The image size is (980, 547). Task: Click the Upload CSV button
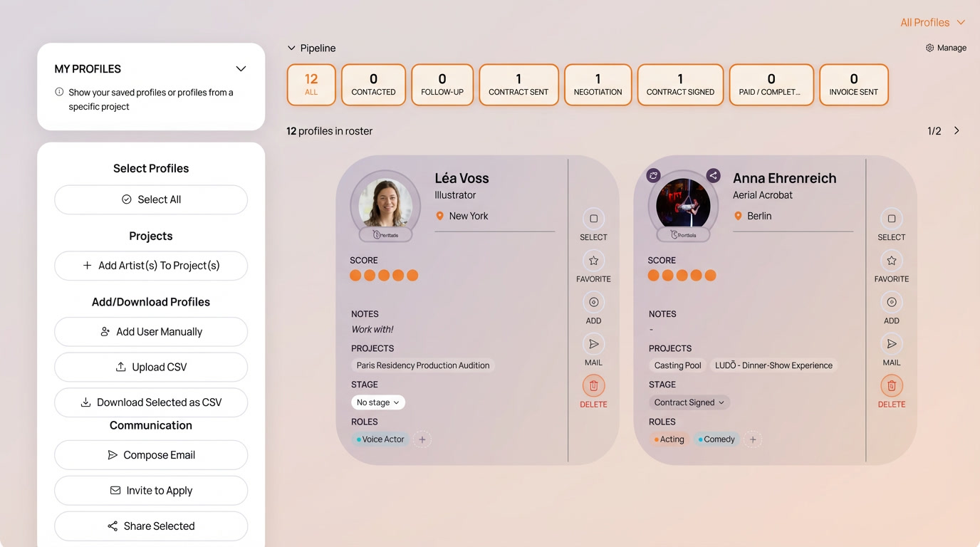(151, 368)
